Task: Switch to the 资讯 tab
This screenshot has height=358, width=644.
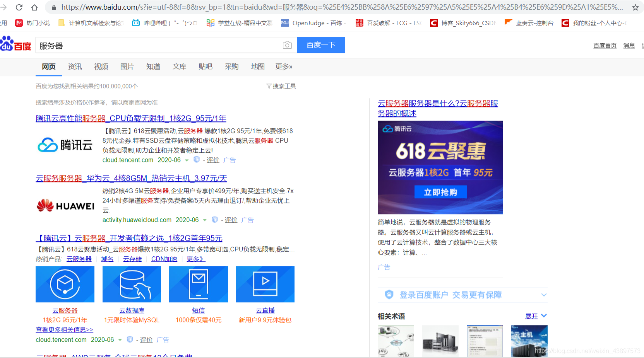Action: [x=75, y=66]
